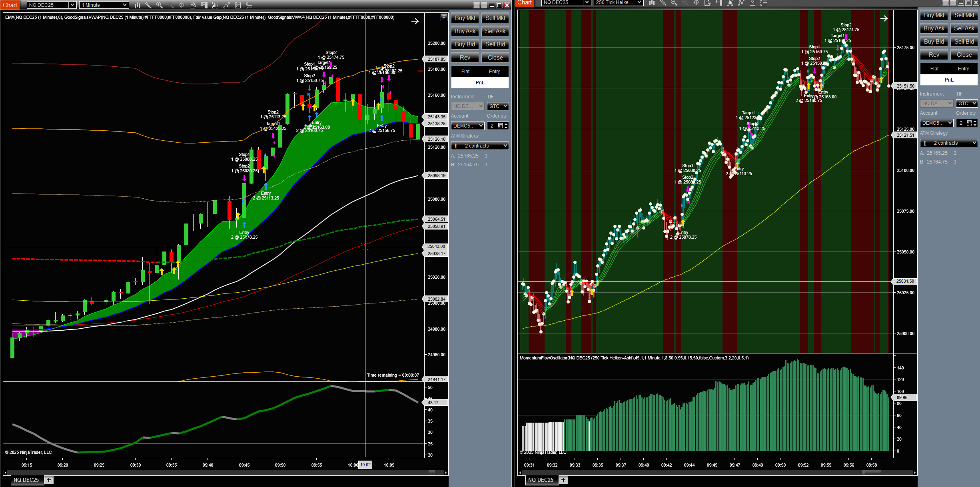
Task: Open Indicators icon in right chart toolbar
Action: (741, 2)
